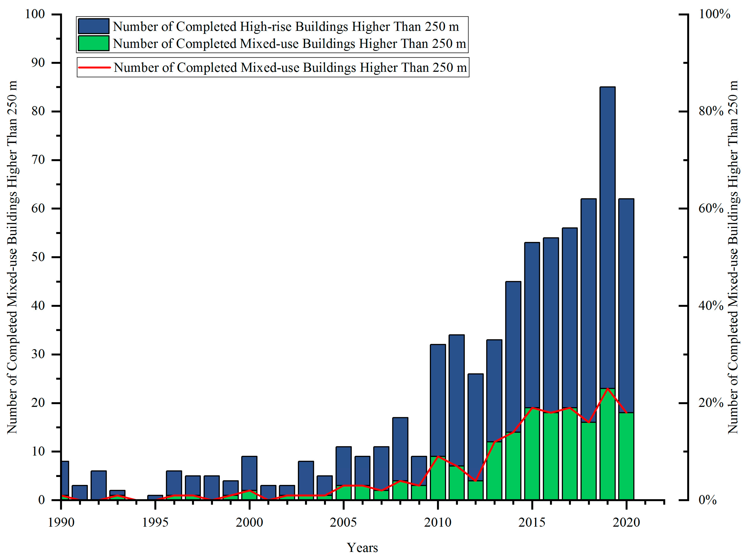Viewport: 746px width, 560px height.
Task: Click the x-axis label 2015
Action: point(532,522)
